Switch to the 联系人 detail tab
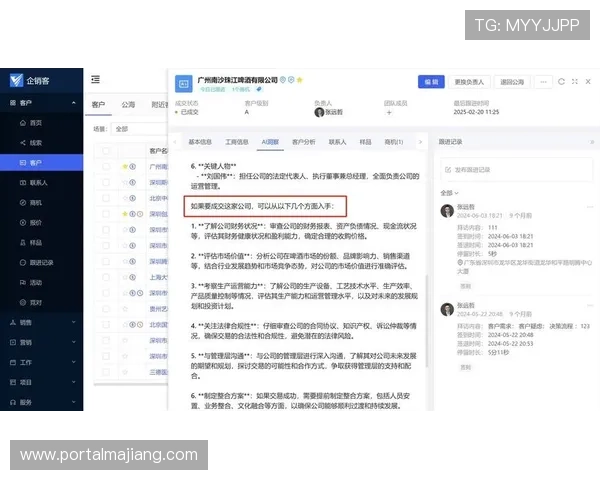 (338, 142)
